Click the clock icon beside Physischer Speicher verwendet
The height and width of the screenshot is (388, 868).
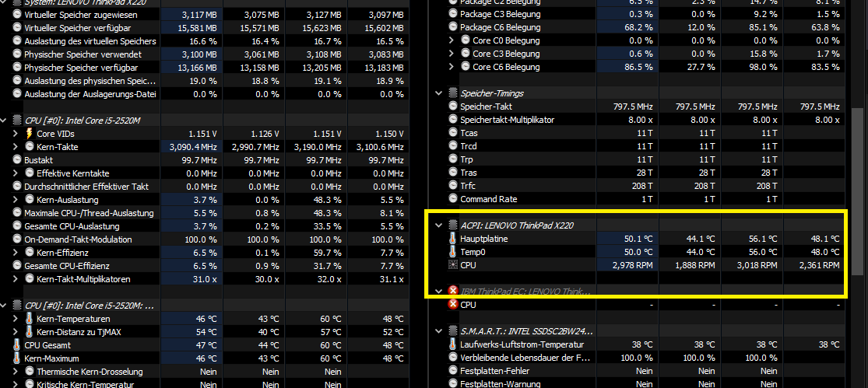point(17,54)
